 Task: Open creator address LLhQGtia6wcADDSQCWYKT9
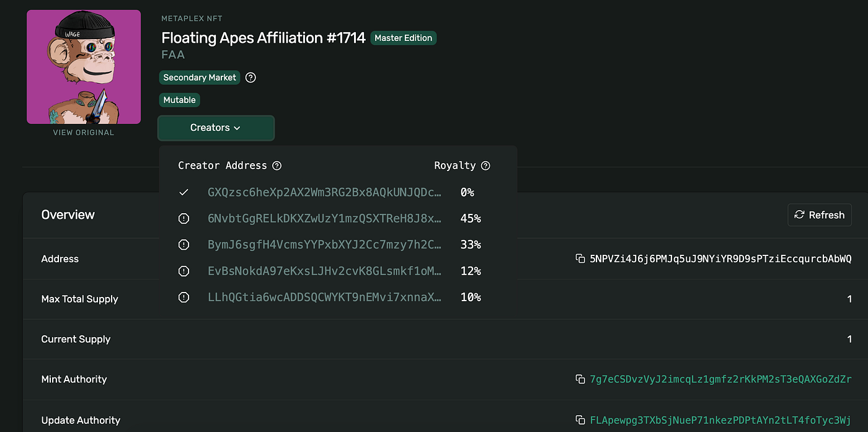pyautogui.click(x=325, y=298)
